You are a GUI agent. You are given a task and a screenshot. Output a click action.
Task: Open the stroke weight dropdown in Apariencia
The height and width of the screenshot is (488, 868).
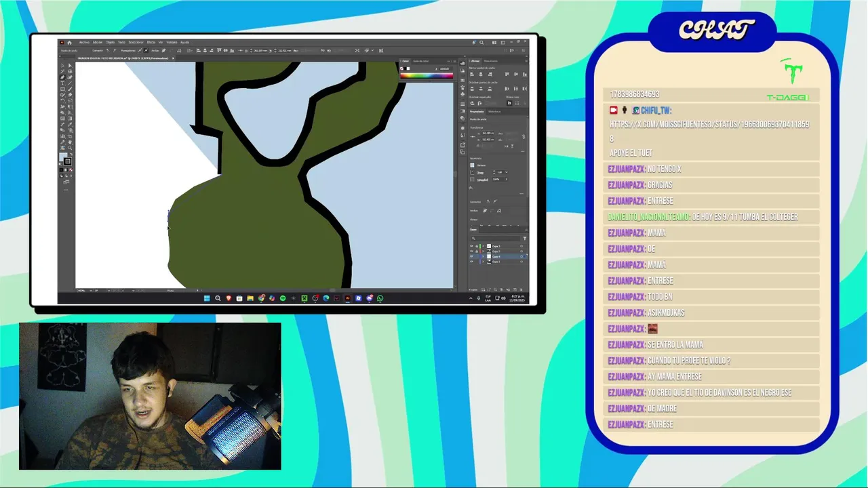pyautogui.click(x=507, y=172)
